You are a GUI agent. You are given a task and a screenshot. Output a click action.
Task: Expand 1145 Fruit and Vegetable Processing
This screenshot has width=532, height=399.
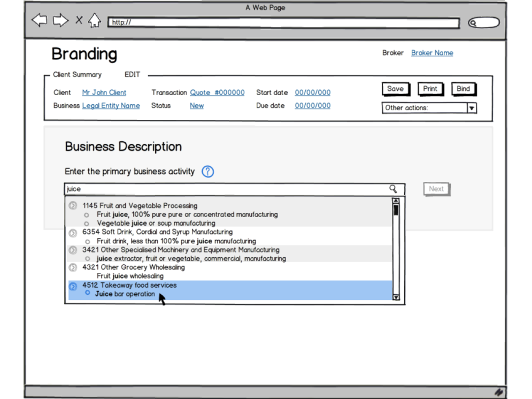[73, 205]
